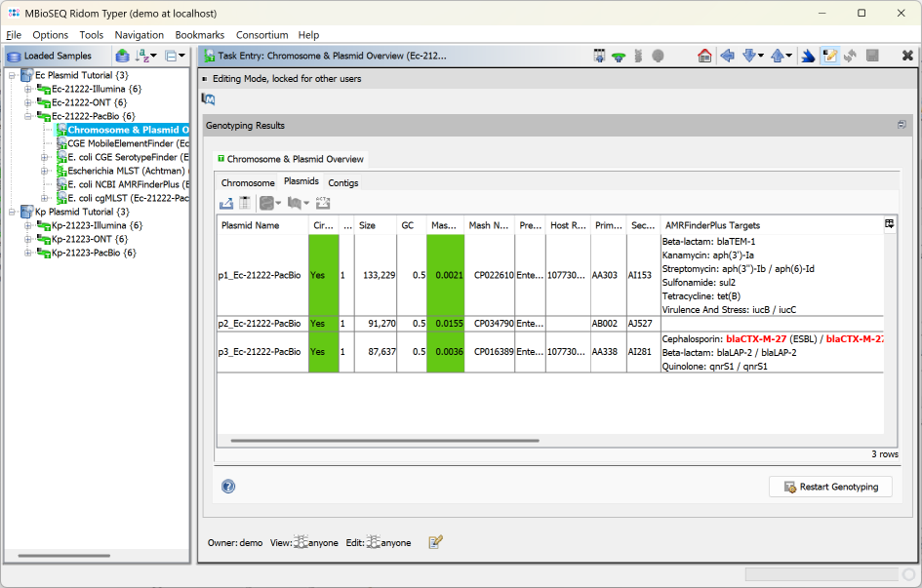The image size is (922, 588).
Task: Expand the Ec-21222-Illumina tree node
Action: click(27, 90)
